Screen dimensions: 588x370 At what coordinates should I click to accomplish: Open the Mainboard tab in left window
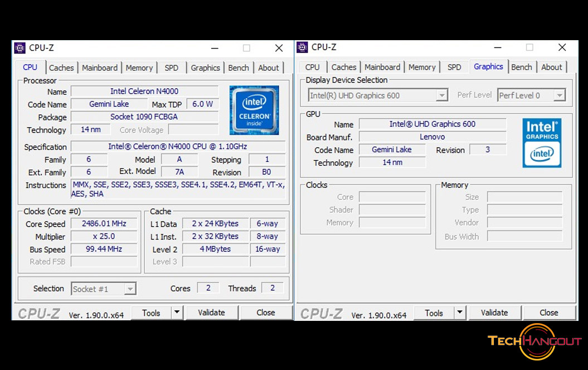click(x=100, y=68)
